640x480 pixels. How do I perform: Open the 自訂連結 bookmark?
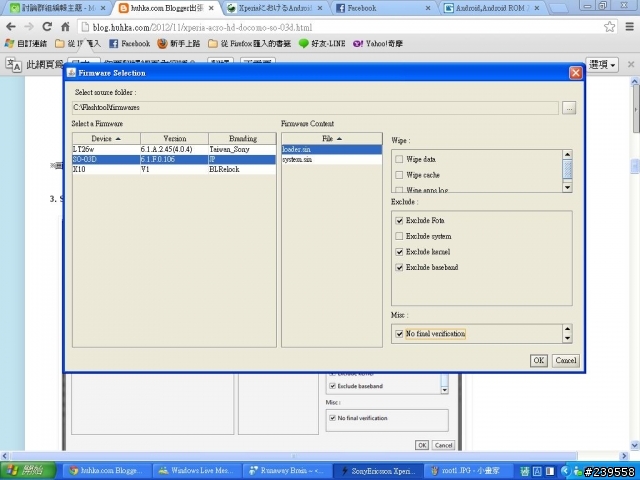[26, 44]
